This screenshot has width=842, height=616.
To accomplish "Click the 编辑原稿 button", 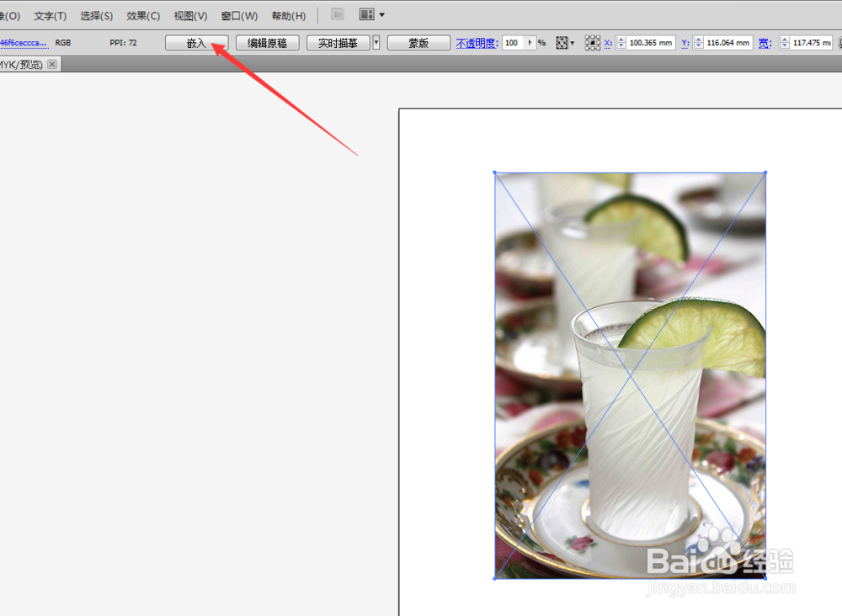I will (x=268, y=43).
